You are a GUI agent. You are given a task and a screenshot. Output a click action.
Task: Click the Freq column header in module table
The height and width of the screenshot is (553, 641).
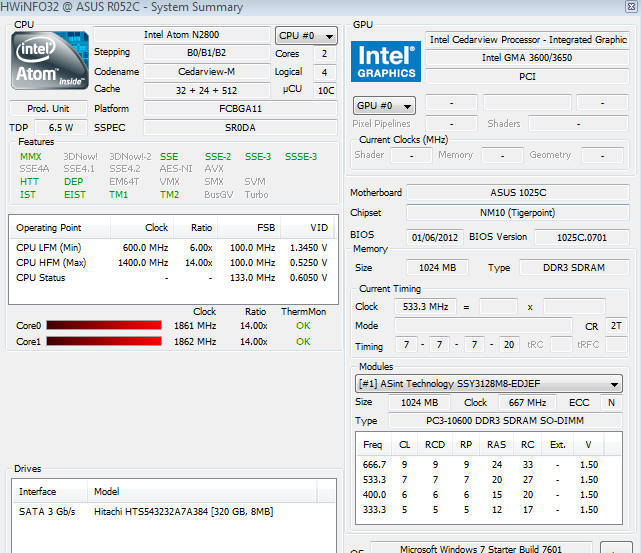374,445
